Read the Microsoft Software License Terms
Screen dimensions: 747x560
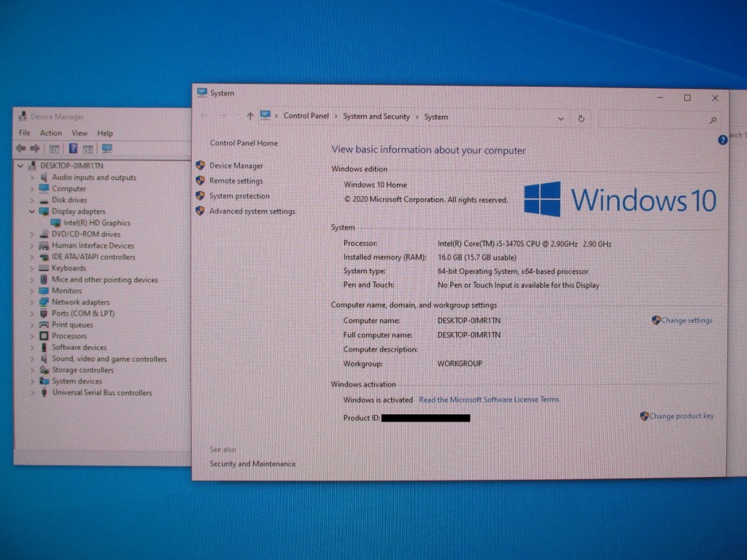pyautogui.click(x=489, y=400)
